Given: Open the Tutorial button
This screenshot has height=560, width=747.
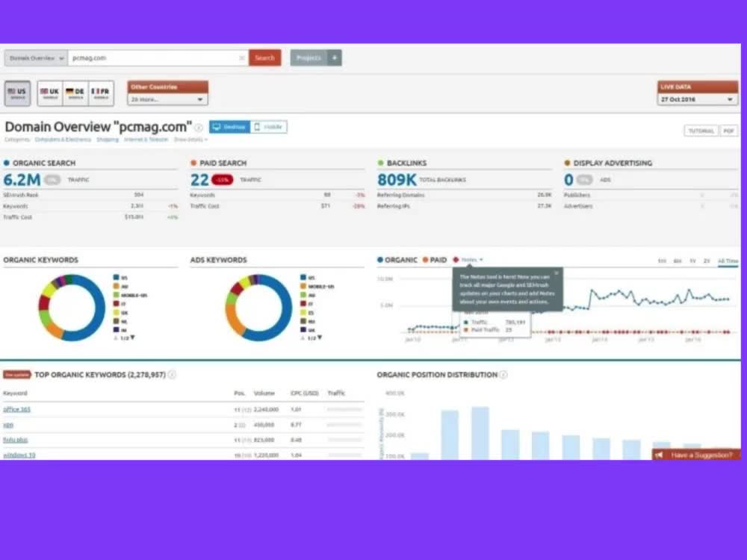Looking at the screenshot, I should point(701,131).
